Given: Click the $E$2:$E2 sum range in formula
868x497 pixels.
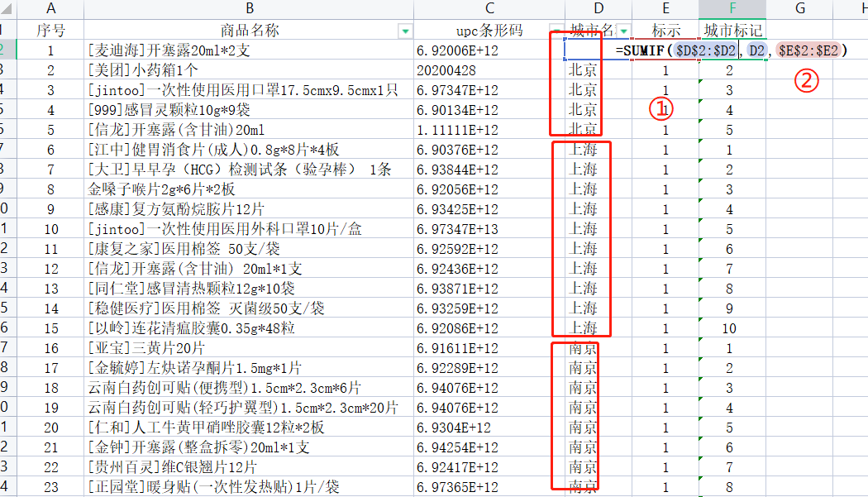Looking at the screenshot, I should click(x=808, y=50).
